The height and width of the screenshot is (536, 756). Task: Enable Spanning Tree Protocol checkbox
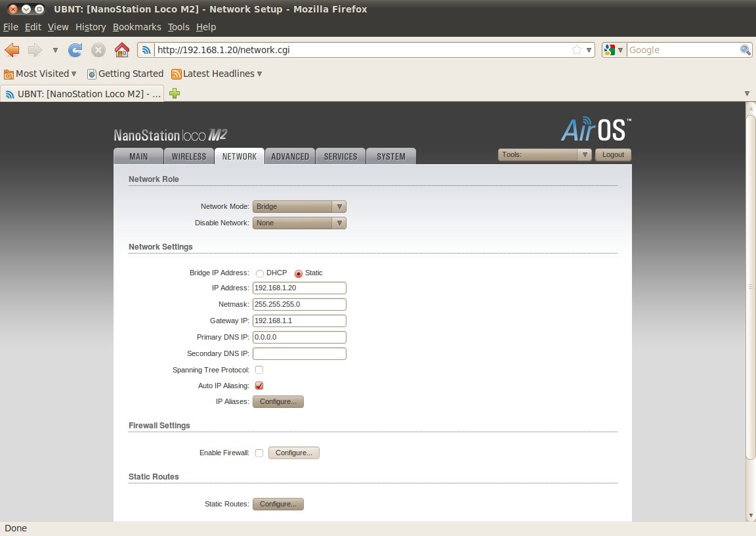pos(259,370)
